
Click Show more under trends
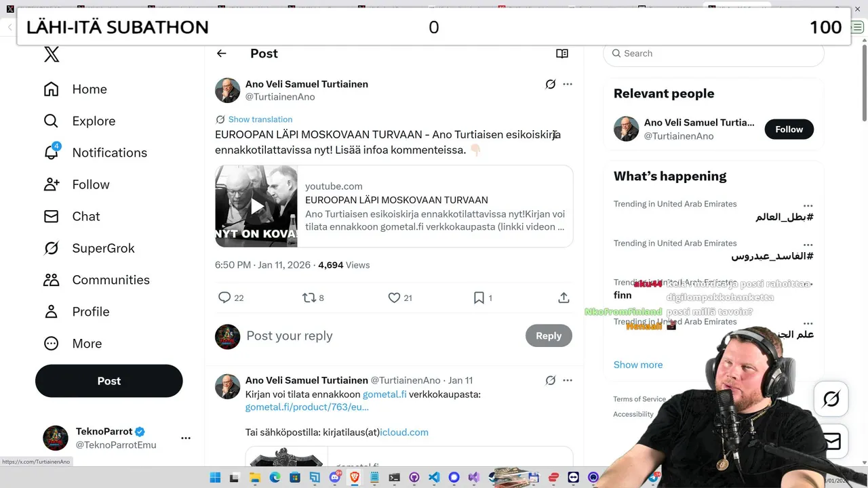point(638,365)
